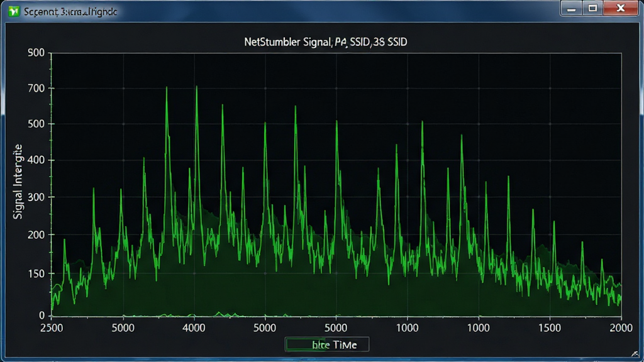Click the chart title 'NetStumbler Signal'

tap(326, 42)
